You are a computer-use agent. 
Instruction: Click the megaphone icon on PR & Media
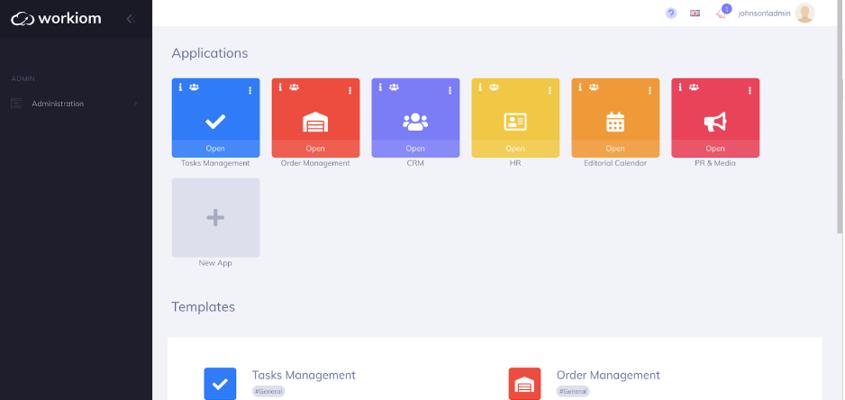pyautogui.click(x=715, y=122)
